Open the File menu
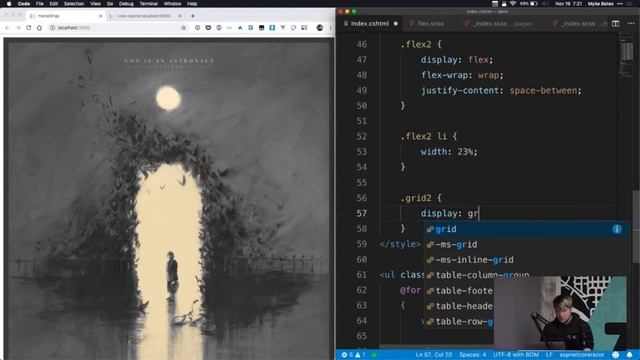The width and height of the screenshot is (640, 360). coord(40,4)
